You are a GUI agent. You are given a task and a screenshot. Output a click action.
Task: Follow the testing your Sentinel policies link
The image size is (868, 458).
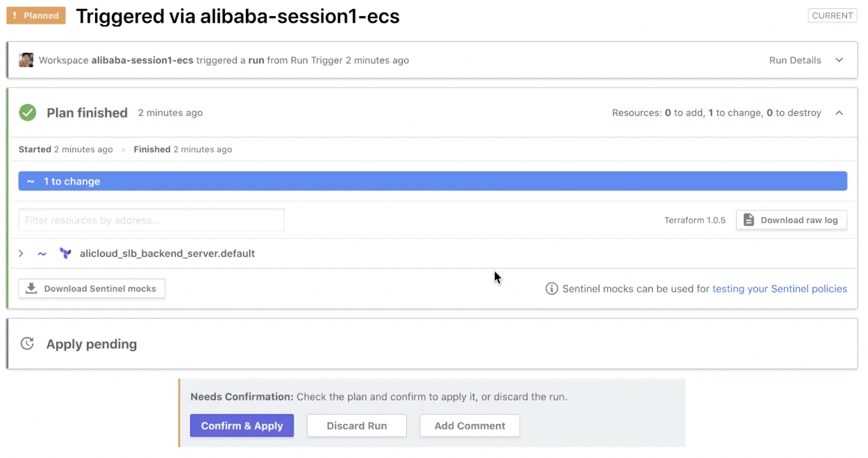779,289
